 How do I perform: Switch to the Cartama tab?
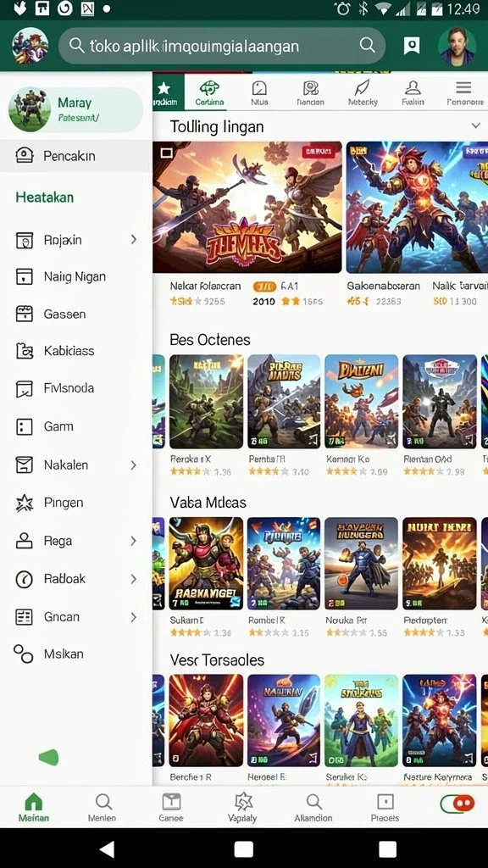point(210,92)
